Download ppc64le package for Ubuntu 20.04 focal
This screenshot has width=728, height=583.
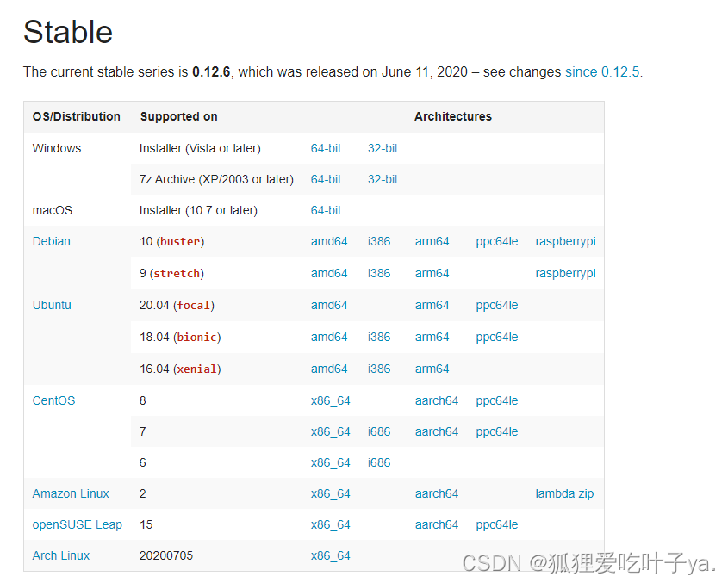click(x=497, y=305)
